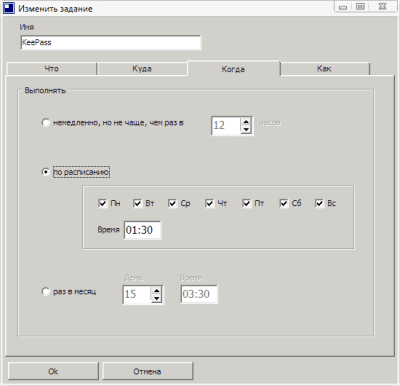Click the schedule Время field showing 01:30
Image resolution: width=400 pixels, height=386 pixels.
(x=142, y=230)
